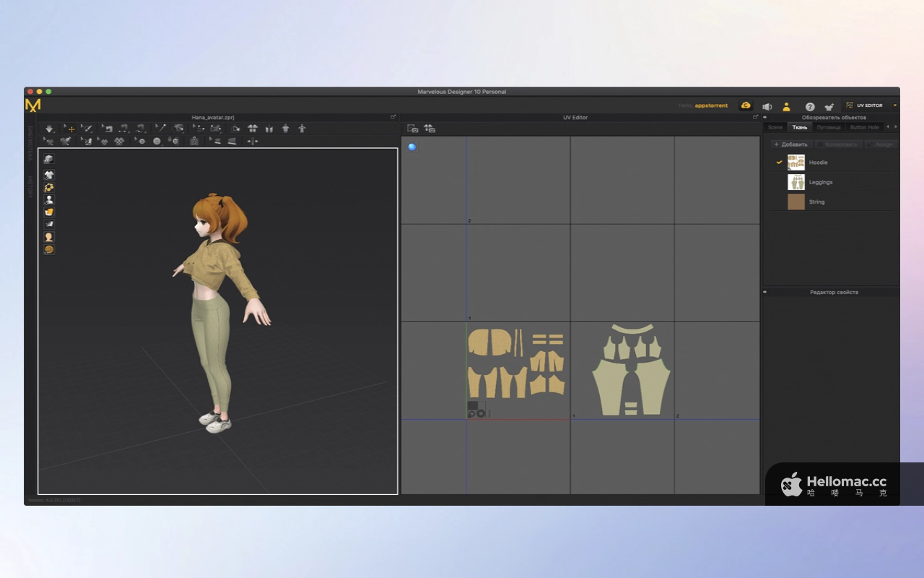
Task: Open the question mark help icon
Action: pyautogui.click(x=810, y=106)
